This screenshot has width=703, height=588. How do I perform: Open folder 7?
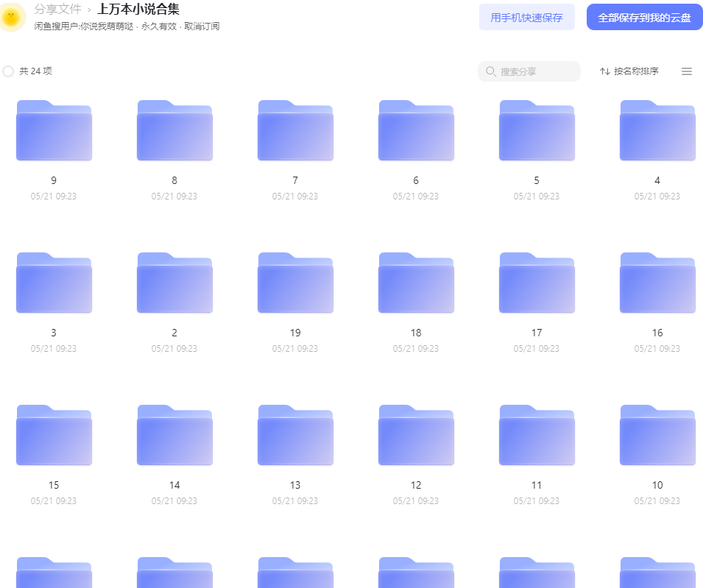click(x=295, y=130)
